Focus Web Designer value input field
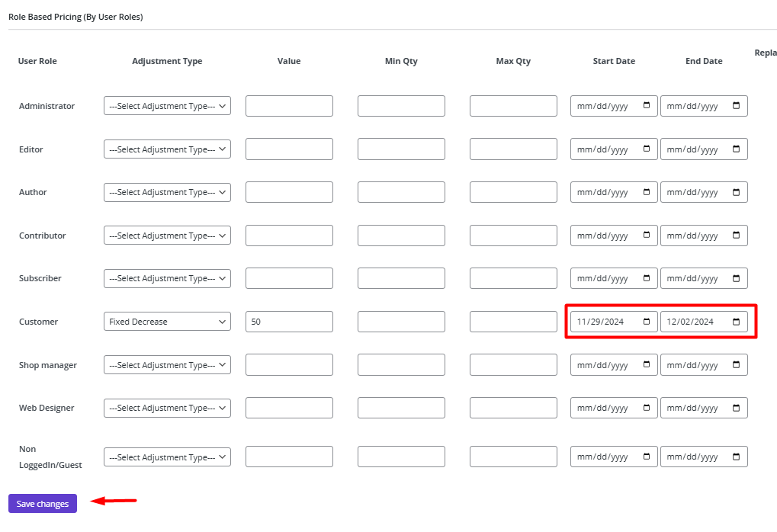The height and width of the screenshot is (532, 777). pyautogui.click(x=289, y=408)
